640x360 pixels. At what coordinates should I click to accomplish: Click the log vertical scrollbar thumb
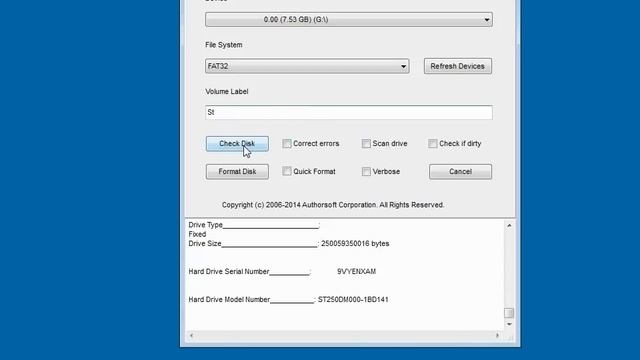click(509, 313)
